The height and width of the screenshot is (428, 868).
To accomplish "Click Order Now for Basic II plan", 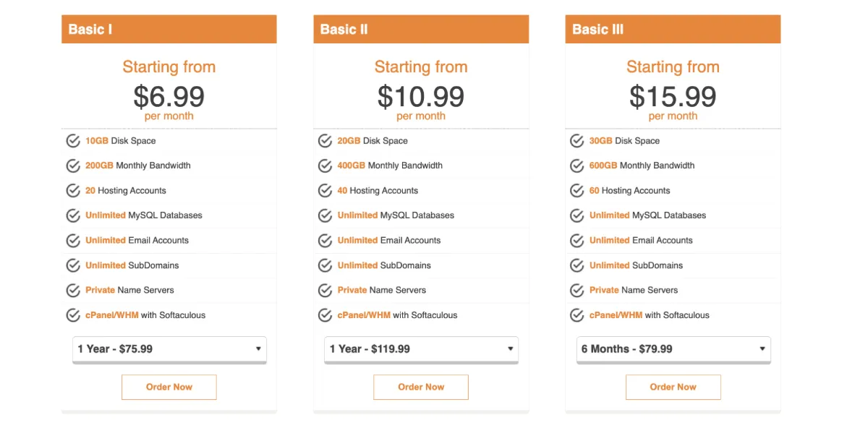I will (421, 387).
